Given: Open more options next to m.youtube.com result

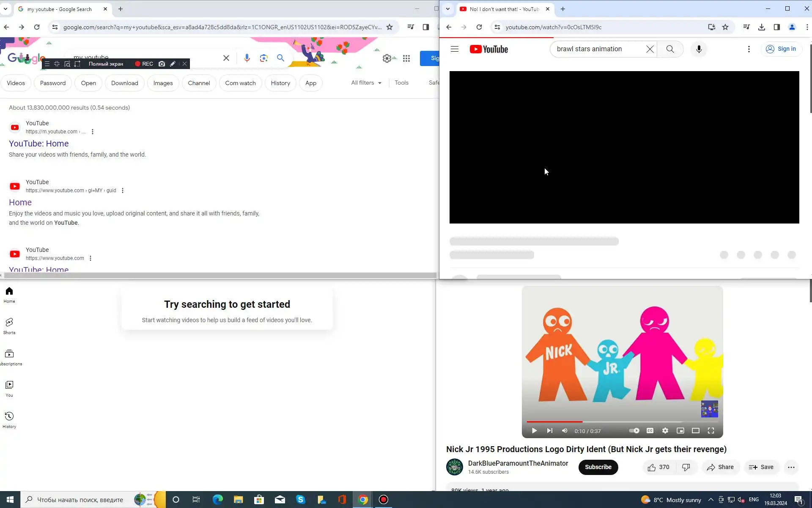Looking at the screenshot, I should (x=93, y=132).
